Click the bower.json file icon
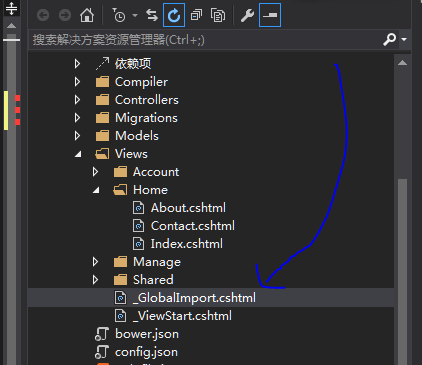The image size is (422, 365). 102,334
